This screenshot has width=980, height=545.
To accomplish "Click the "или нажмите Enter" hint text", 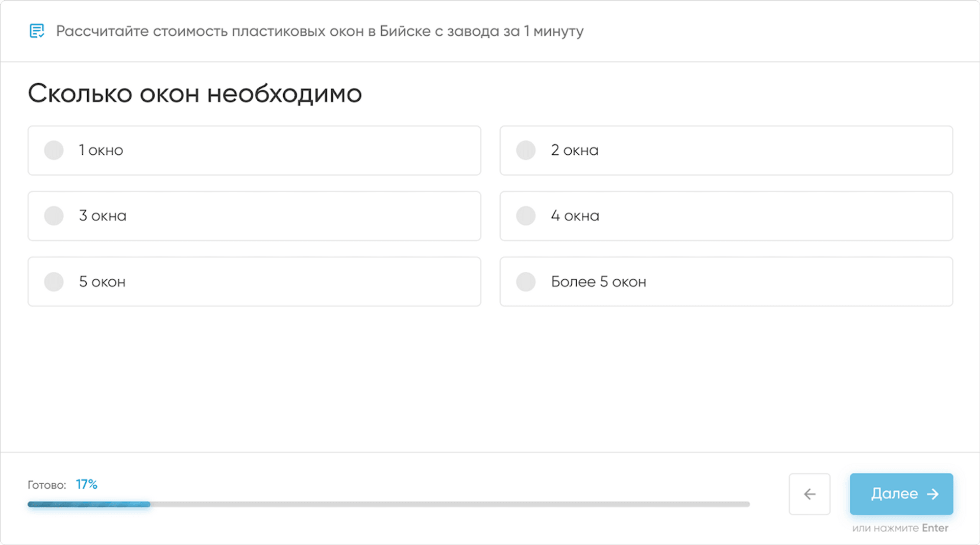I will point(900,528).
